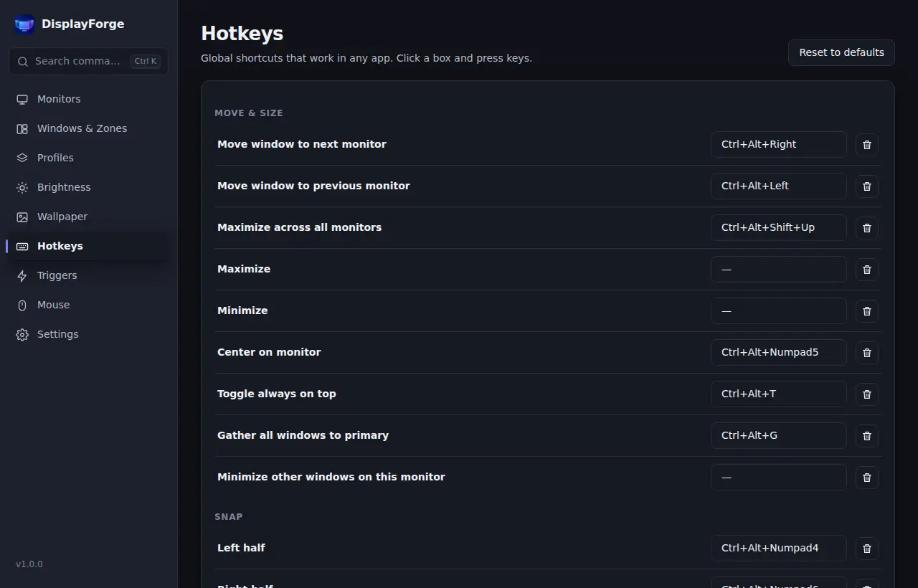The image size is (918, 588).
Task: Open Brightness settings
Action: 88,187
